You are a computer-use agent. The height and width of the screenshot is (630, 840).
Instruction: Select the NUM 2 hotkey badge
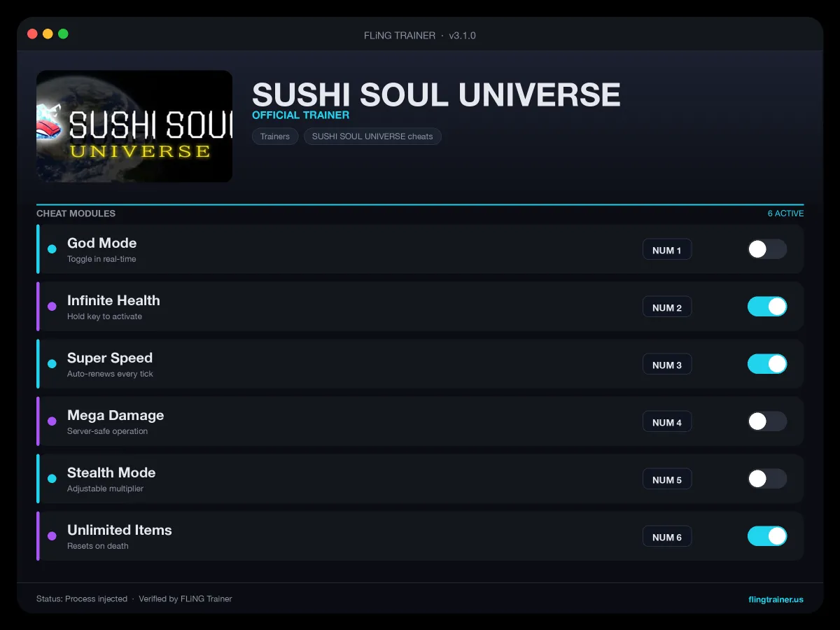coord(667,307)
